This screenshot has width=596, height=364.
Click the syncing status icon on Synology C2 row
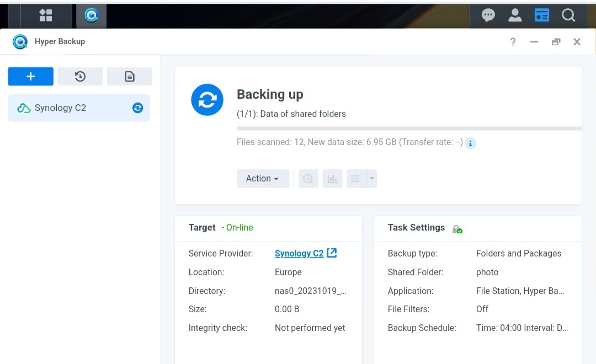[137, 108]
